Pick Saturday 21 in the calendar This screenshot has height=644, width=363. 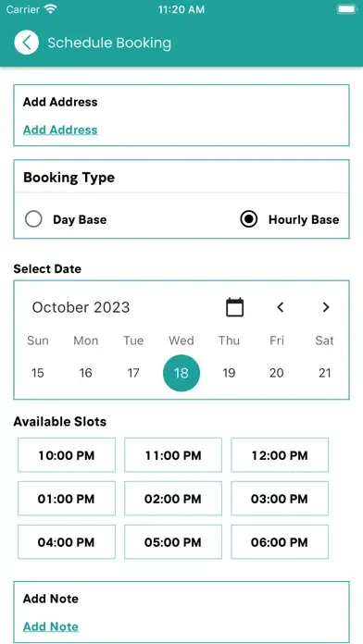(x=325, y=373)
